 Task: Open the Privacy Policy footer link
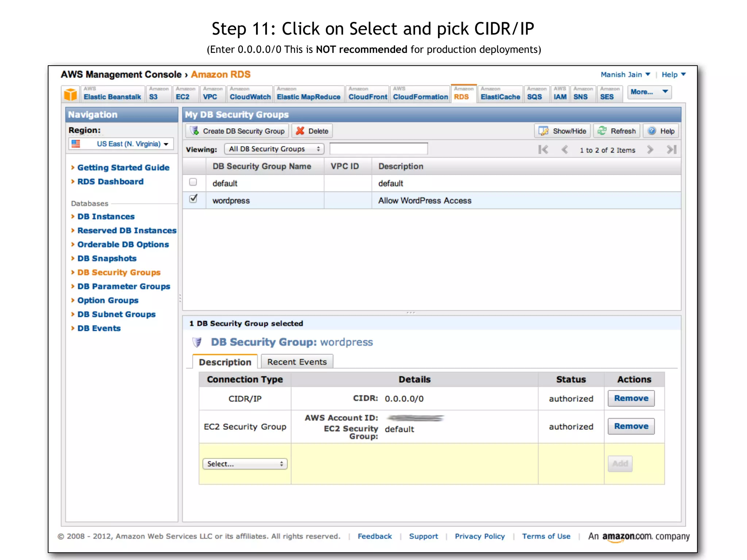pyautogui.click(x=480, y=536)
